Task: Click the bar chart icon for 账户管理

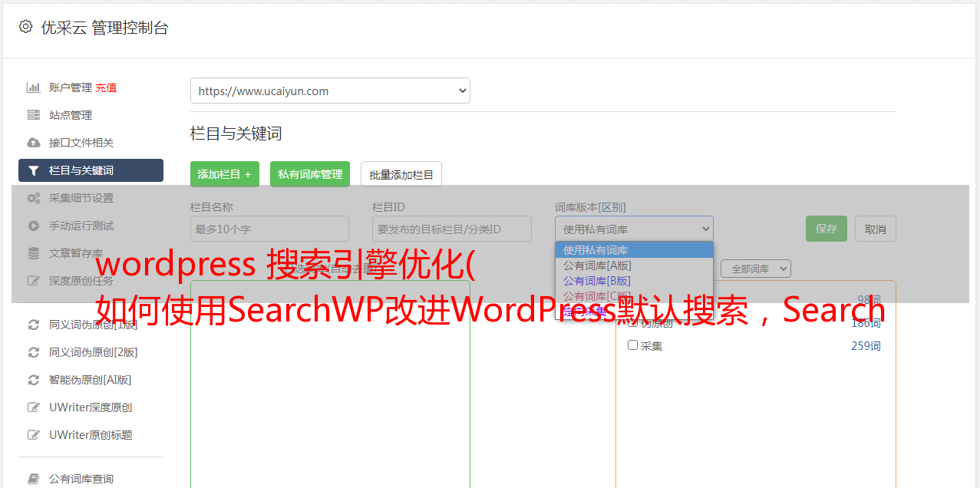Action: click(x=34, y=87)
